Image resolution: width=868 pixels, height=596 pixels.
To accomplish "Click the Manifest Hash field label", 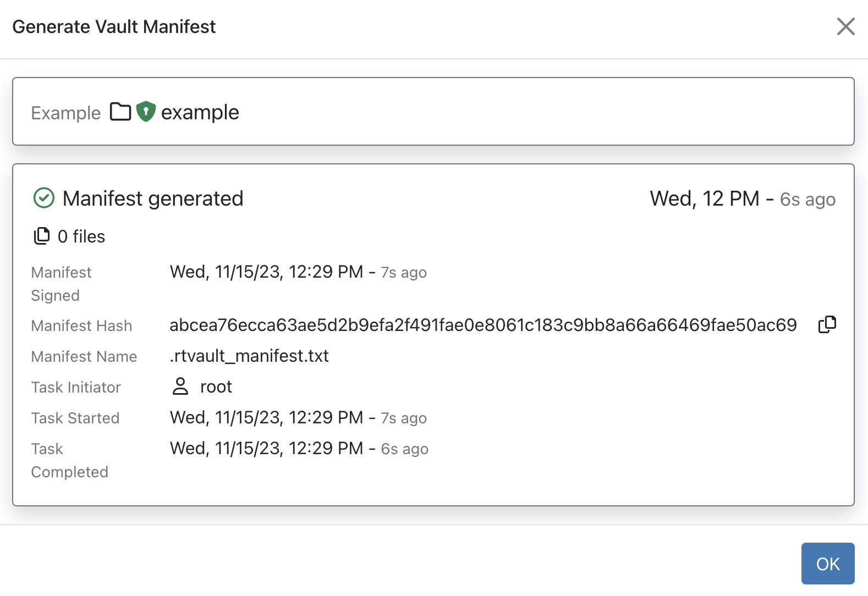I will pos(81,325).
